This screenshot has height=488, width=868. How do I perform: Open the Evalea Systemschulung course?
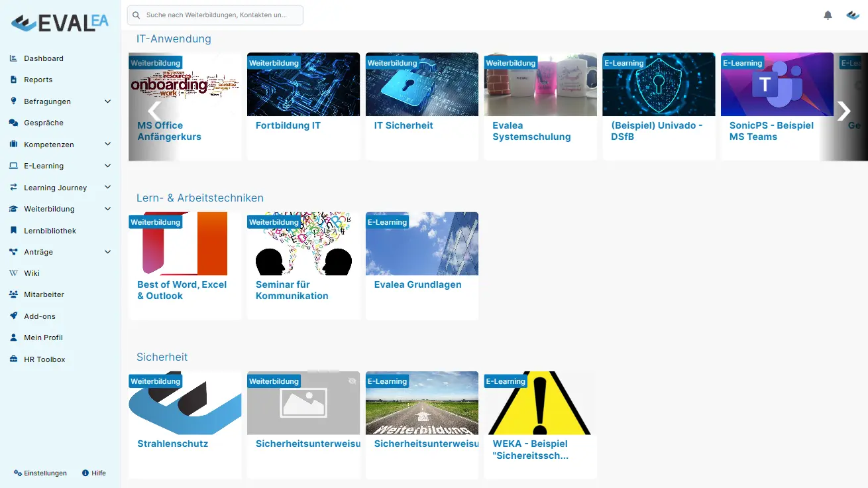pos(540,107)
